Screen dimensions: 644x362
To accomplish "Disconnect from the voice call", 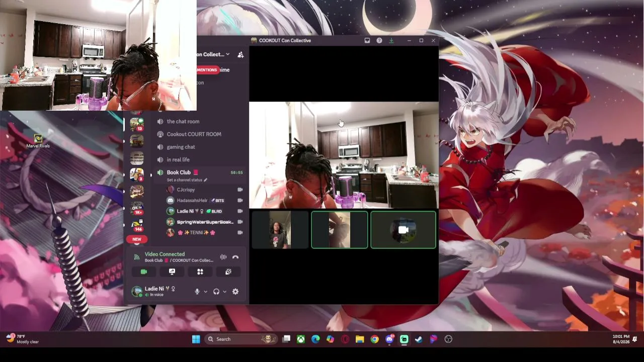I will pyautogui.click(x=235, y=257).
